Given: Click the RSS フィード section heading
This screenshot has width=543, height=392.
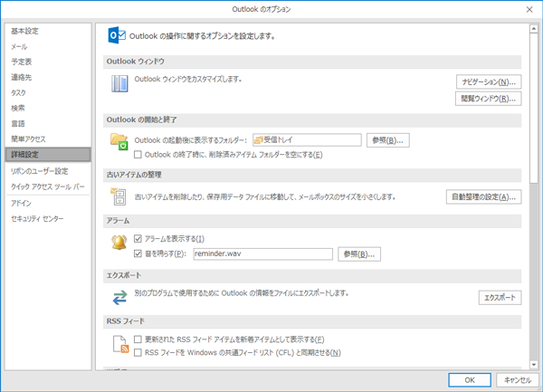Looking at the screenshot, I should pyautogui.click(x=126, y=321).
